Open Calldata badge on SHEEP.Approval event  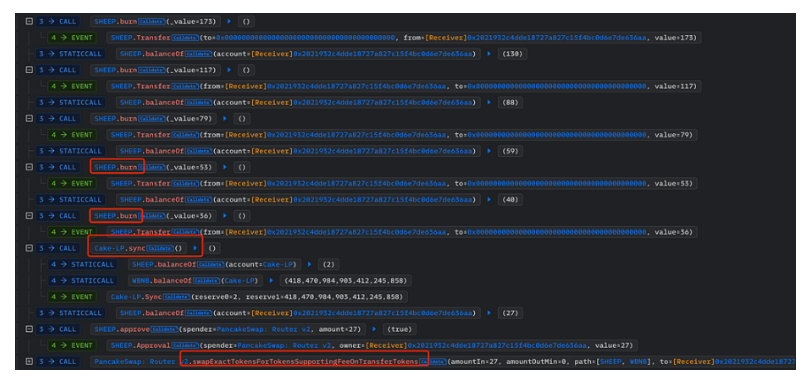[185, 345]
